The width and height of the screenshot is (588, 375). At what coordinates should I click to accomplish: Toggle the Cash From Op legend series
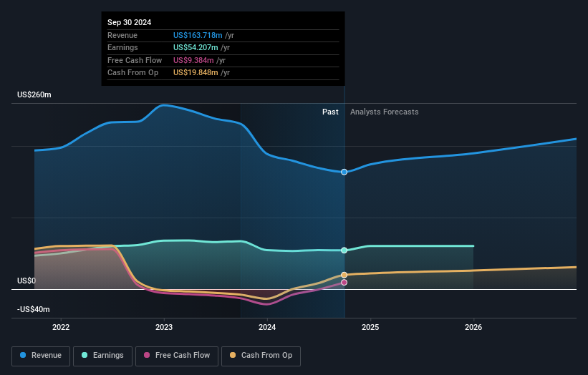261,356
